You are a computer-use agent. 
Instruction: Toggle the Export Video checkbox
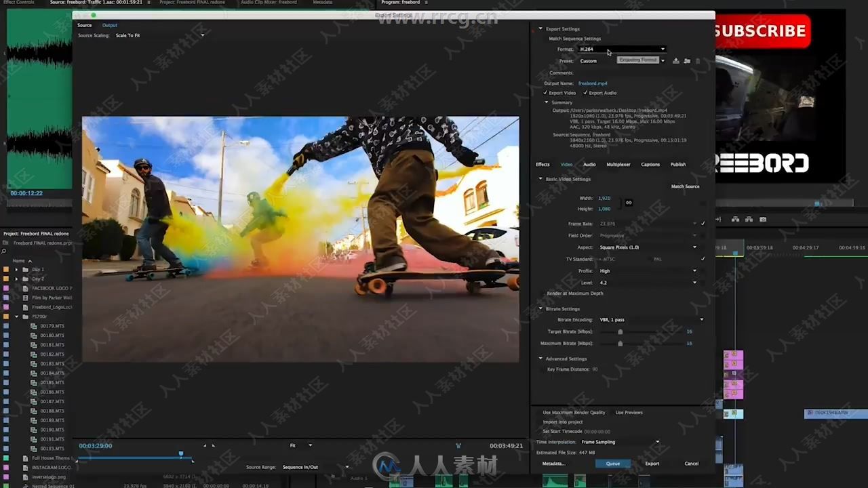coord(545,93)
